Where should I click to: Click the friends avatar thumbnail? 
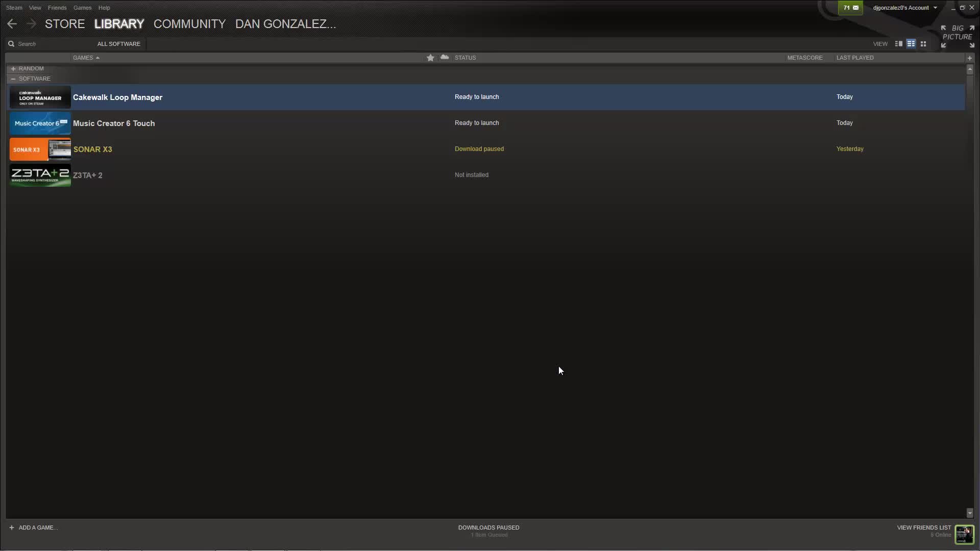(x=964, y=534)
